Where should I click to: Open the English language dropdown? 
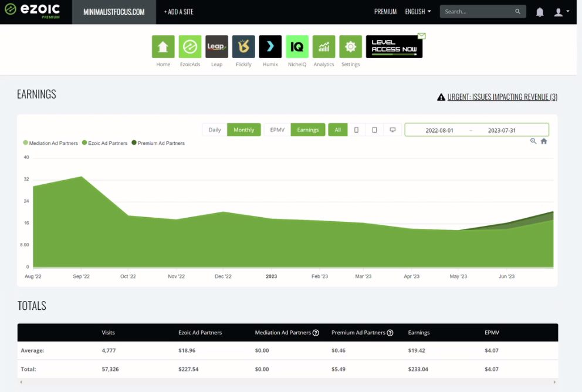(x=418, y=12)
